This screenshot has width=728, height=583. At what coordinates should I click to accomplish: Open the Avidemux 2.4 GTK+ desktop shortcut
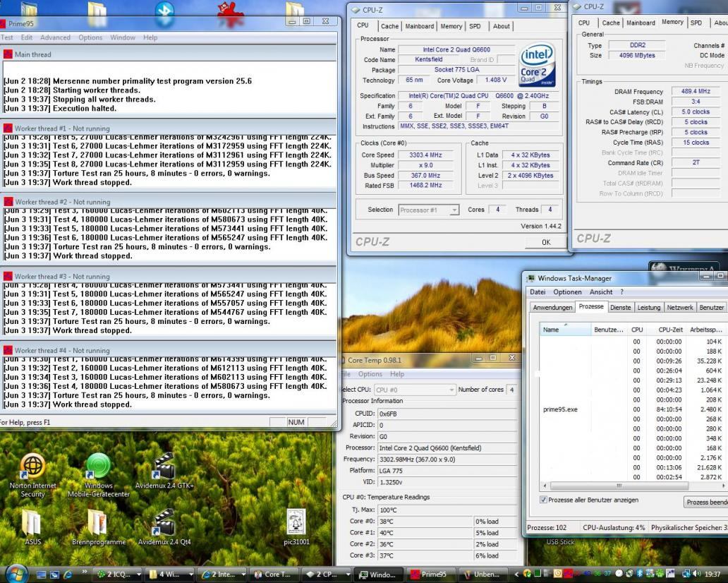point(164,471)
